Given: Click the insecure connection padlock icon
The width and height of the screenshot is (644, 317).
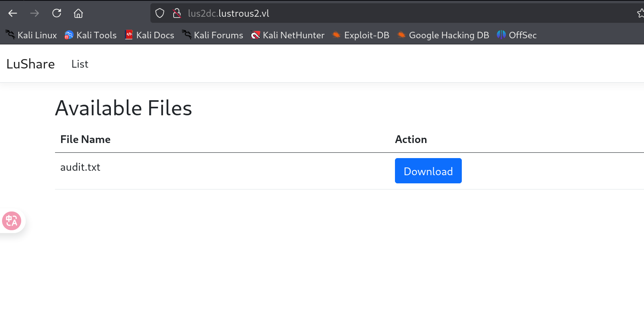Looking at the screenshot, I should click(x=177, y=13).
